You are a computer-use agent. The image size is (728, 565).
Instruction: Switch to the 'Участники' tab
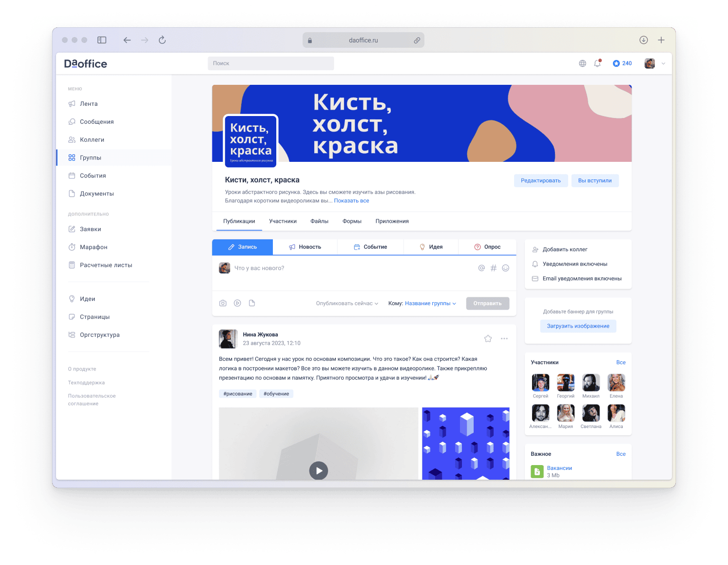[x=283, y=221]
